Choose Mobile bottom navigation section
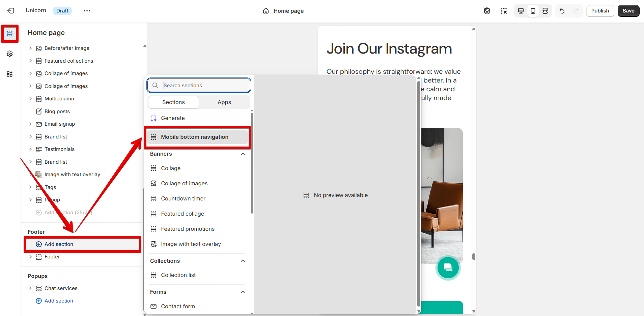 (x=195, y=137)
